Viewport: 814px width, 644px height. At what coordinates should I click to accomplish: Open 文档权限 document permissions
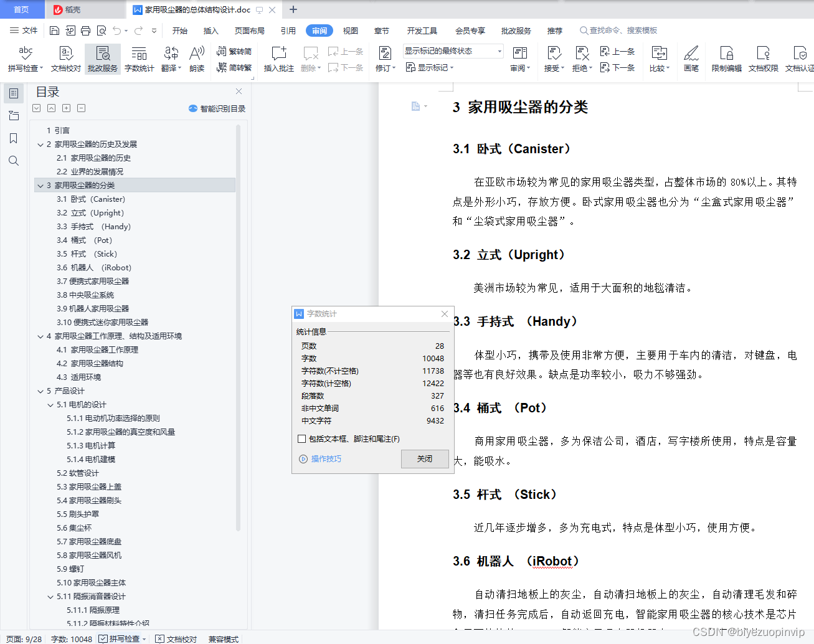(764, 59)
